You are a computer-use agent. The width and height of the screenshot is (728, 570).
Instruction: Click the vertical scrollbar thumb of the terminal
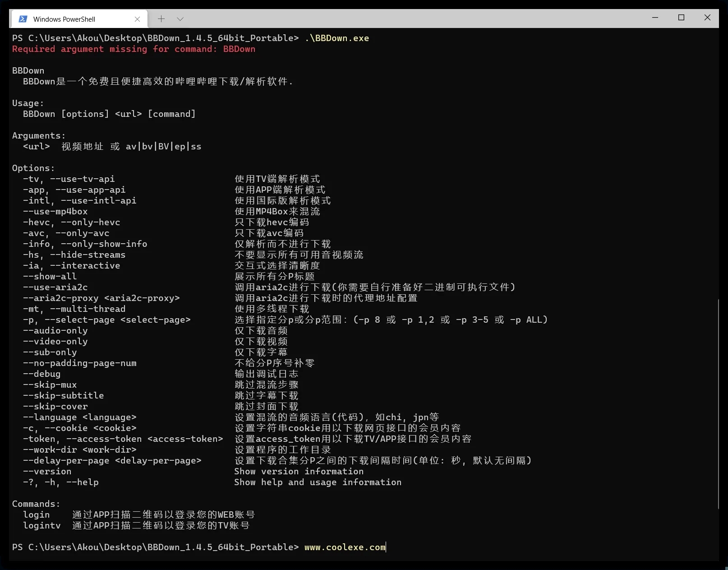click(718, 403)
